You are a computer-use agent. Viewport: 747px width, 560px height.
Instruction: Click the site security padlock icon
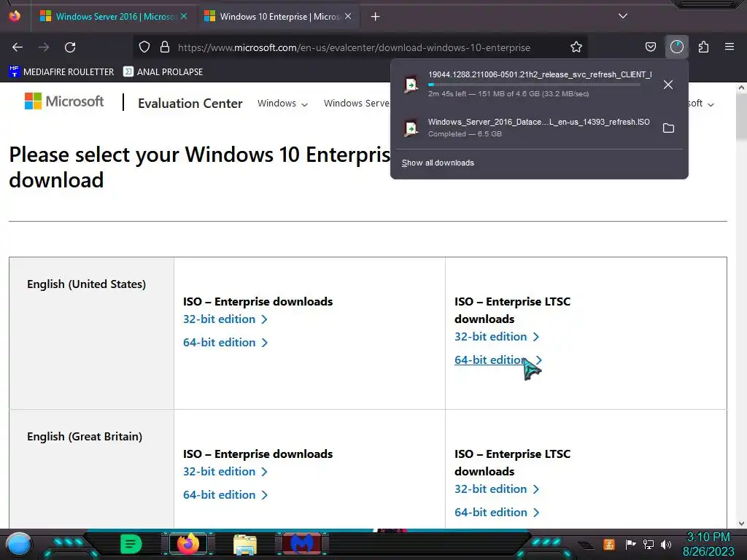click(165, 47)
